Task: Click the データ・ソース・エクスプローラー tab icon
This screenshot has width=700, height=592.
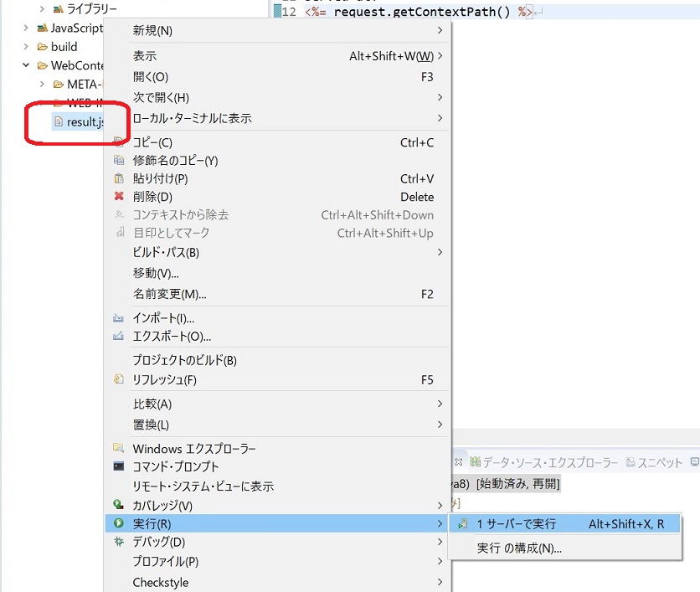Action: (x=476, y=461)
